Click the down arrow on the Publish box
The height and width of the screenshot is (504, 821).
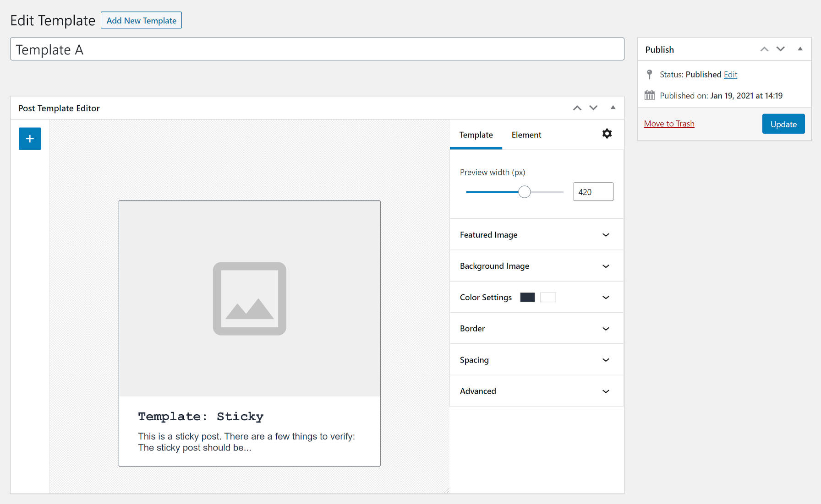click(781, 49)
